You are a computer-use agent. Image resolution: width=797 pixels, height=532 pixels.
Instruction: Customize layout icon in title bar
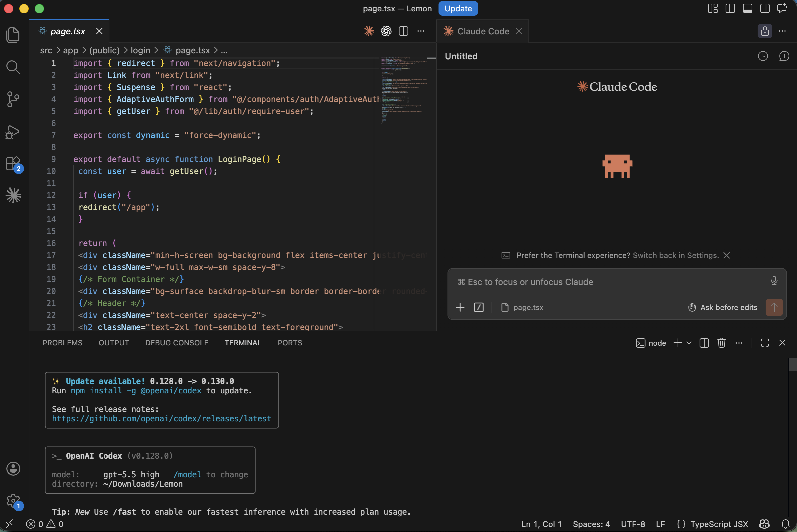point(713,8)
